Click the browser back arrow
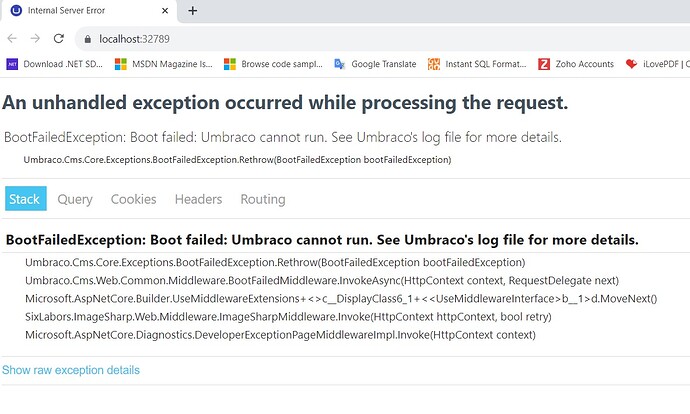 (12, 39)
